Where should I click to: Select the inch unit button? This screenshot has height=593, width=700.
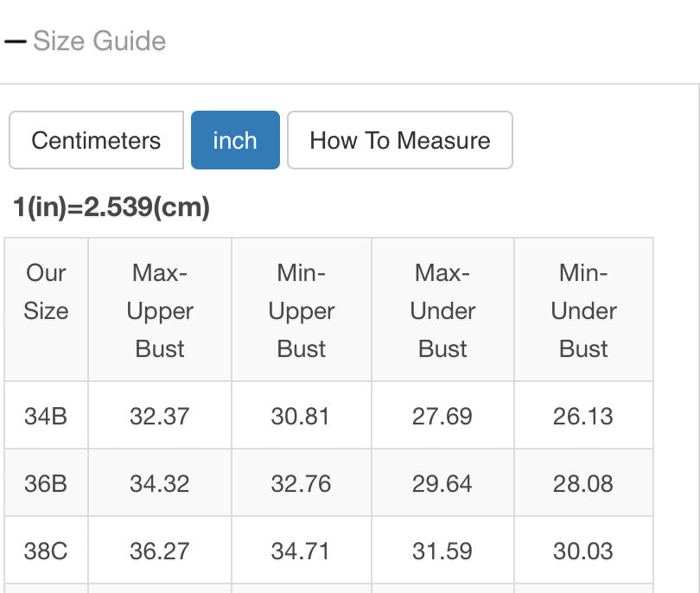(235, 140)
